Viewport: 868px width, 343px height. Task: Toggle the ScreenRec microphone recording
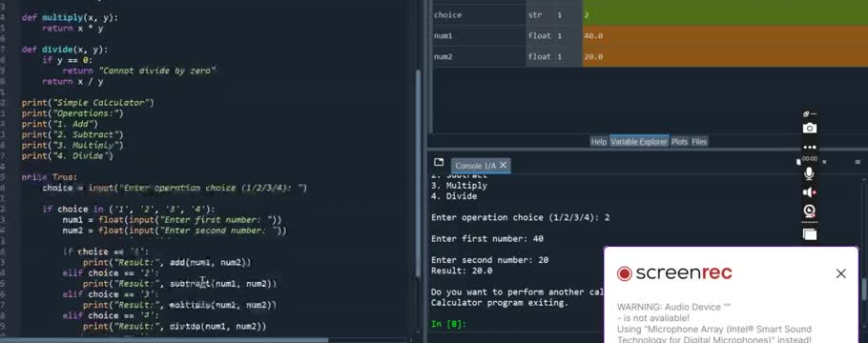[x=809, y=173]
